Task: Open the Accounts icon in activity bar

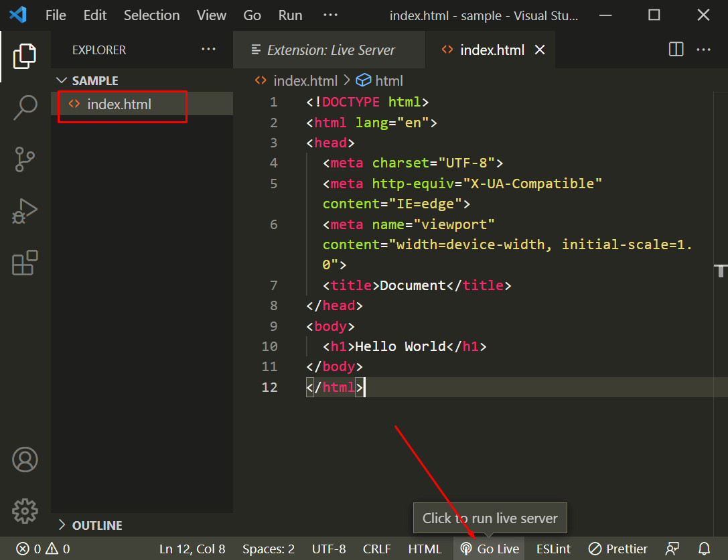Action: tap(25, 460)
